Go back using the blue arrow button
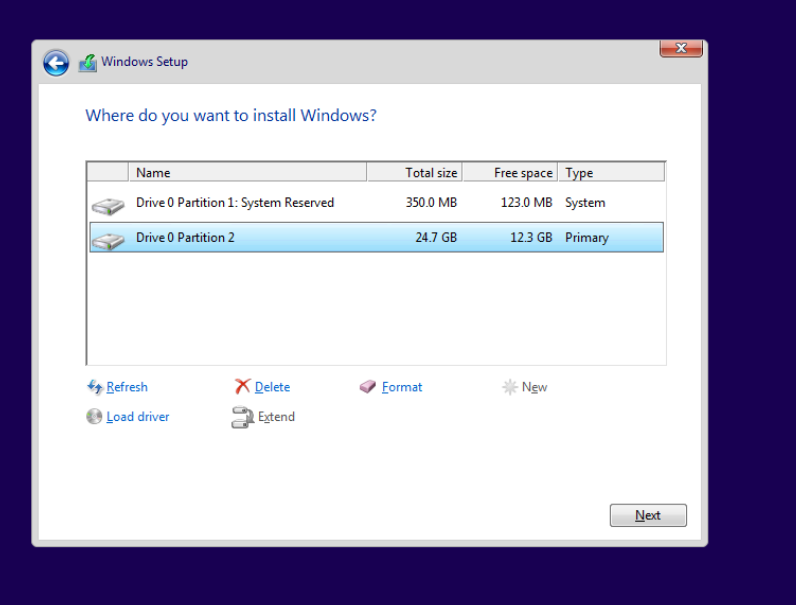Viewport: 796px width, 605px height. (56, 63)
